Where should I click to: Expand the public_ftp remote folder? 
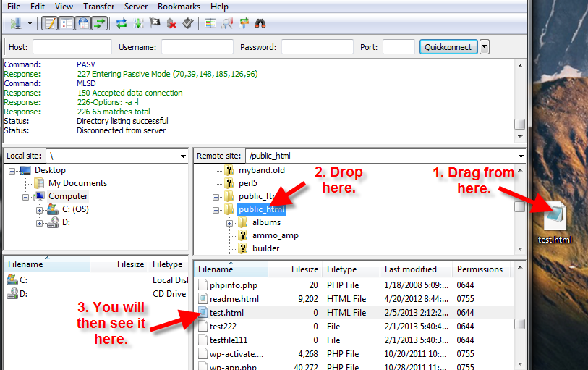pos(216,197)
